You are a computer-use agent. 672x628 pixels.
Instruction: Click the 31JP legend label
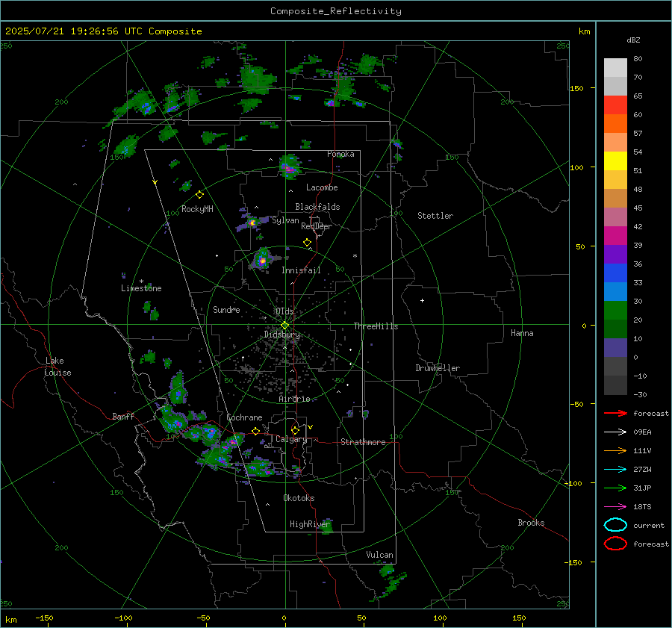642,488
